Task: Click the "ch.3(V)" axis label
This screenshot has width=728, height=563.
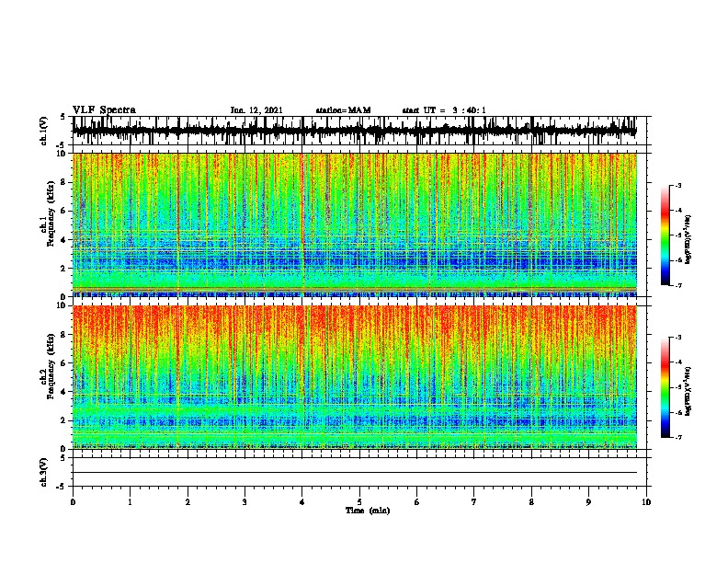Action: click(44, 472)
